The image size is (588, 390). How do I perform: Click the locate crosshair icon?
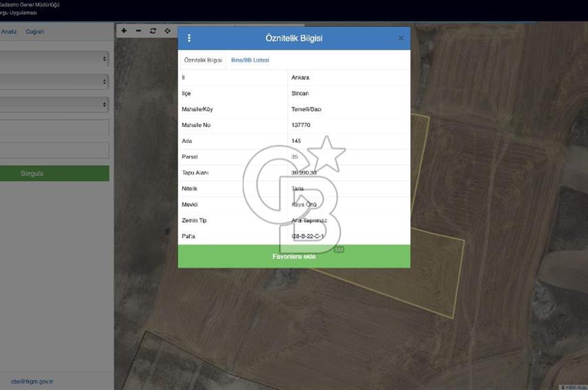point(168,31)
